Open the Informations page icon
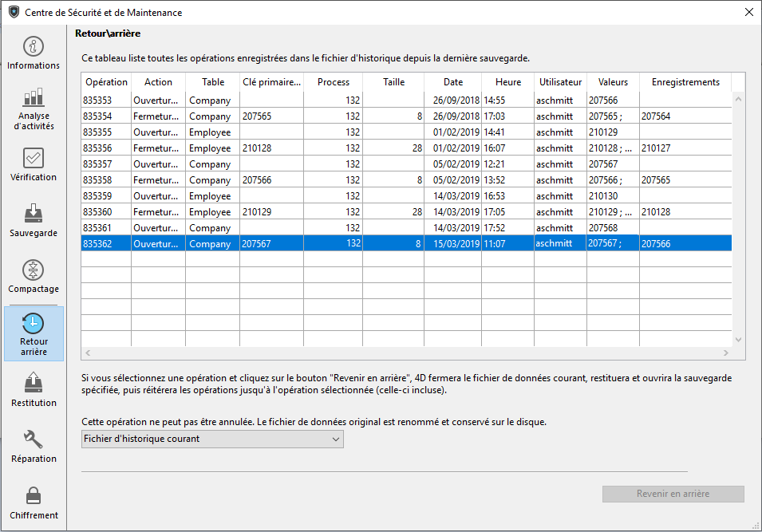 pos(34,46)
